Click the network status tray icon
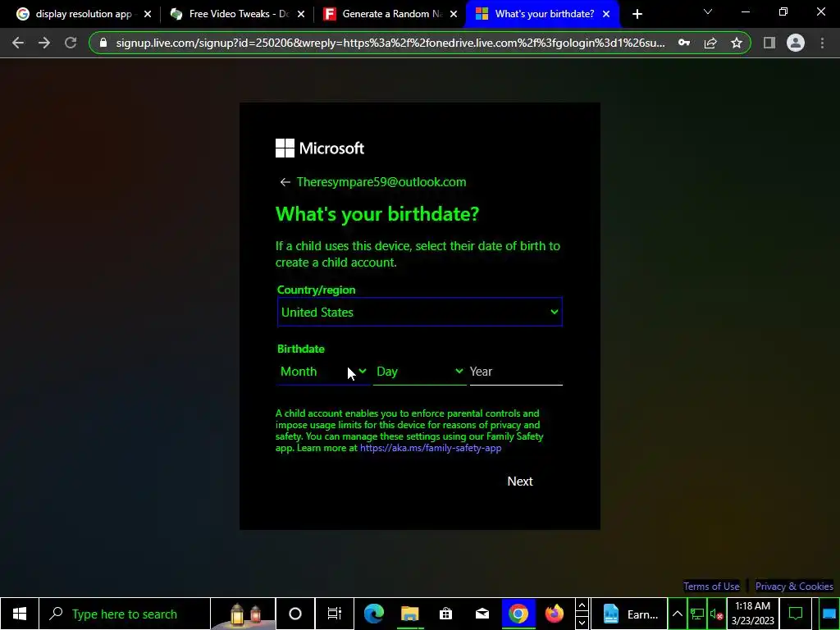840x630 pixels. (696, 614)
